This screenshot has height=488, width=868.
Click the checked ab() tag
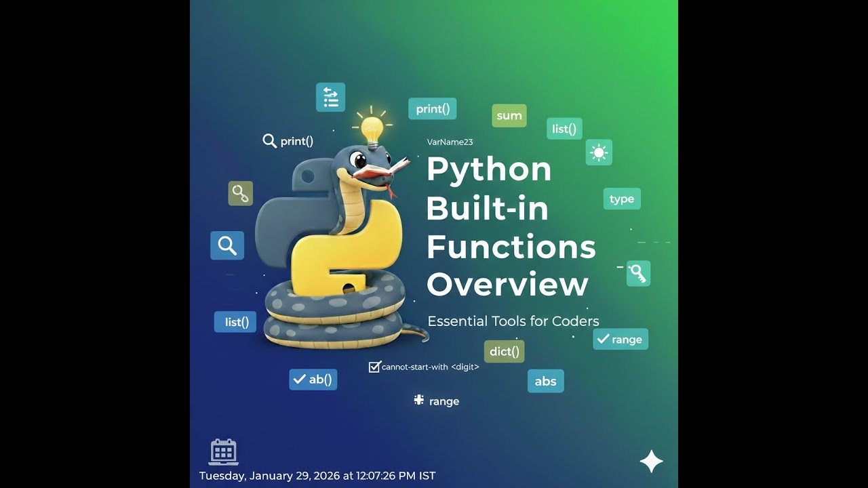[313, 380]
